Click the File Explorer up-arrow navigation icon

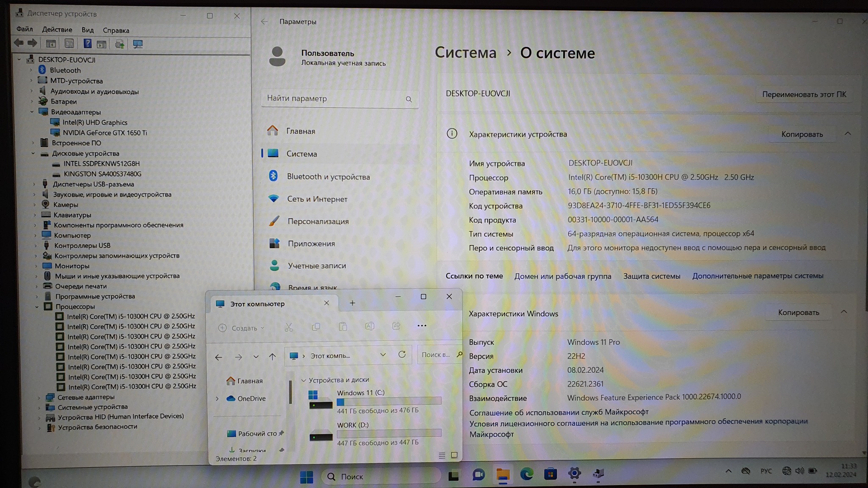(x=273, y=357)
